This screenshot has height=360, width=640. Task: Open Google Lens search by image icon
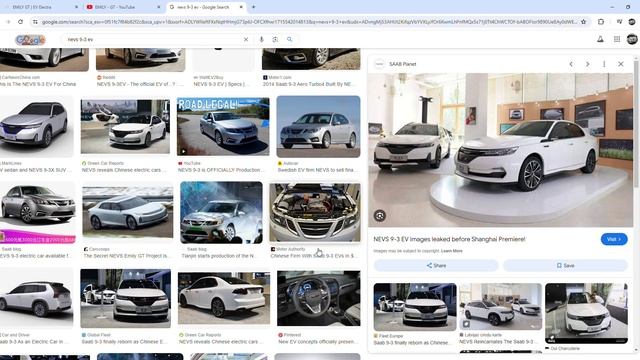tap(275, 40)
